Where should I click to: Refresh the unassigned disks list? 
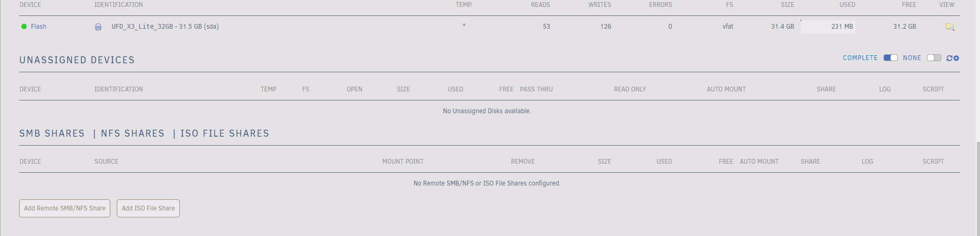[x=949, y=58]
